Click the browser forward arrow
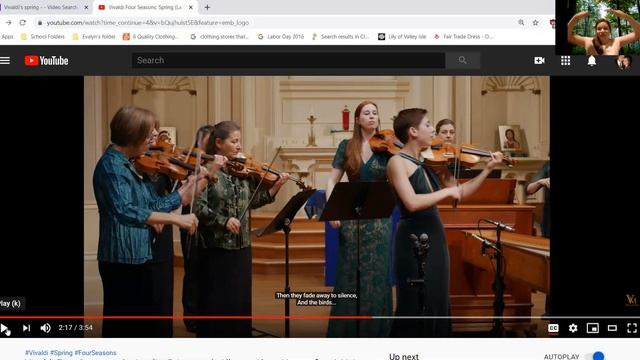Screen dimensions: 640x360 tap(8, 23)
